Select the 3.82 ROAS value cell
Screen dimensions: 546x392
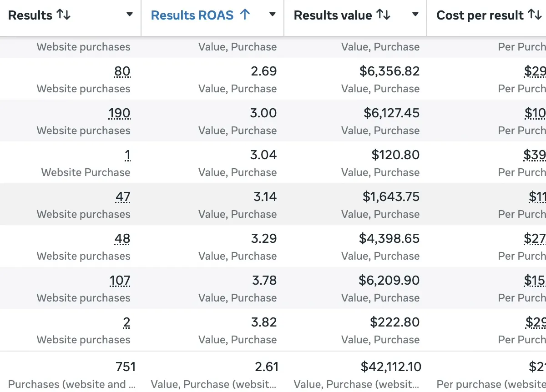[x=264, y=322]
